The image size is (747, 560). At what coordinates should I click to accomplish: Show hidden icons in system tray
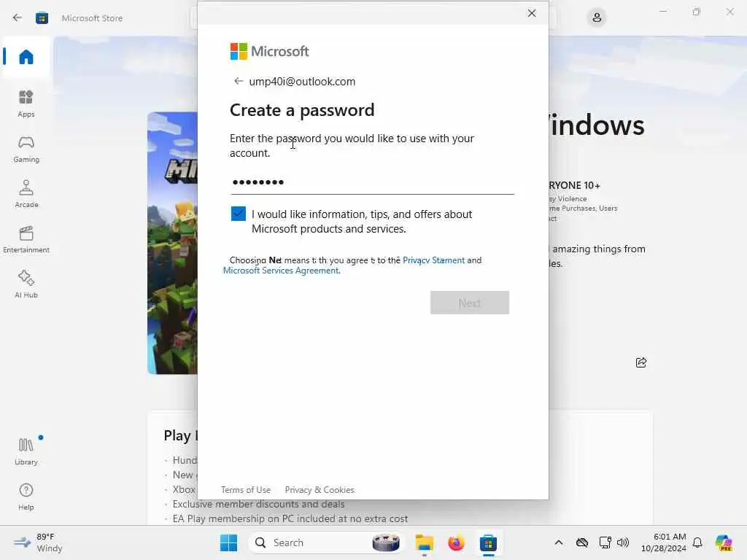559,542
